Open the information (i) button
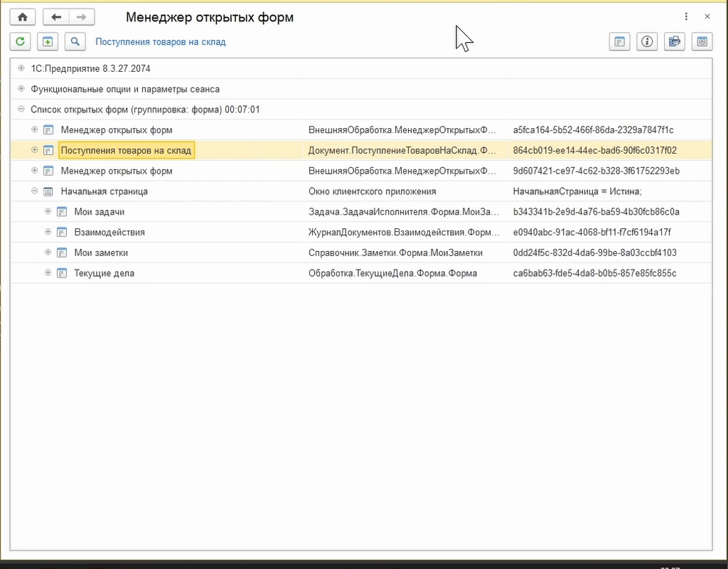Screen dimensions: 728x569 click(x=647, y=42)
